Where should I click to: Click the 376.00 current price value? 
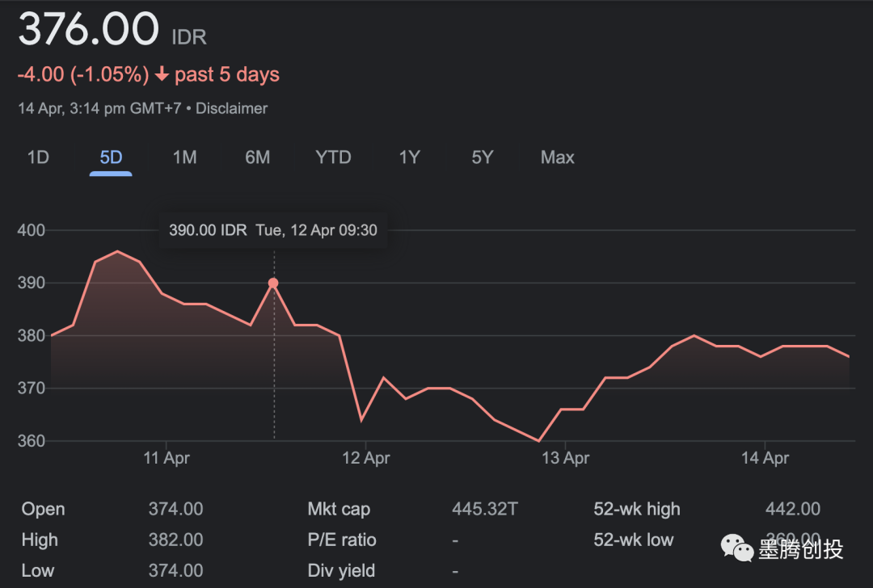(88, 30)
